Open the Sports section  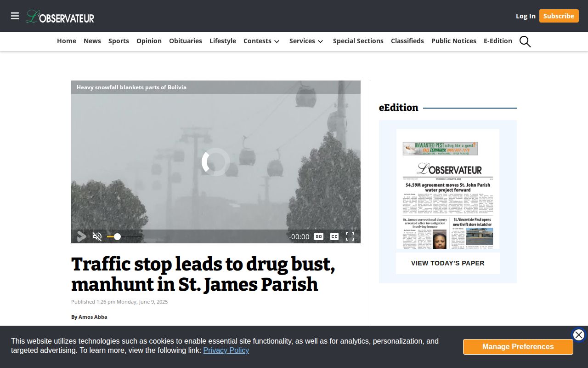[119, 41]
